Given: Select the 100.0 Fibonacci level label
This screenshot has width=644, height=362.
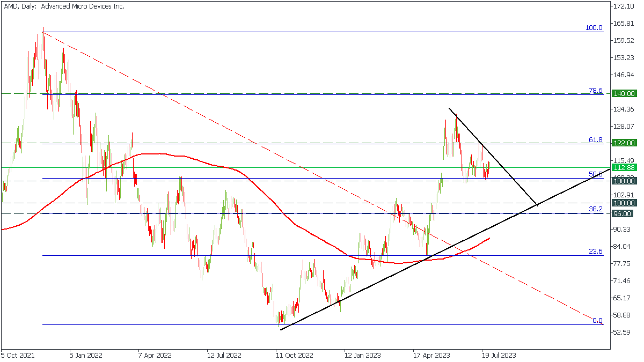Looking at the screenshot, I should coord(595,27).
